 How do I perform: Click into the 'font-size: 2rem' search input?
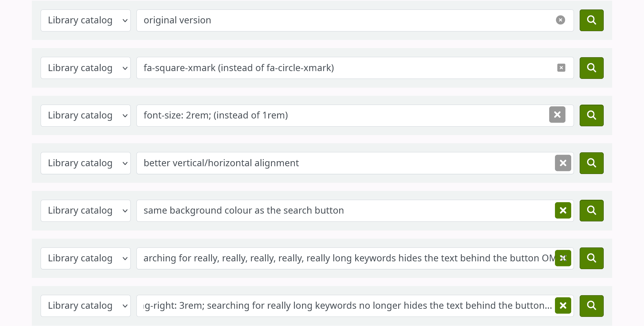click(339, 115)
